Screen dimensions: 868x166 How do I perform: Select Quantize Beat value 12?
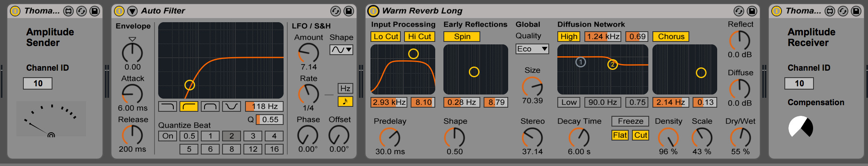(x=253, y=149)
